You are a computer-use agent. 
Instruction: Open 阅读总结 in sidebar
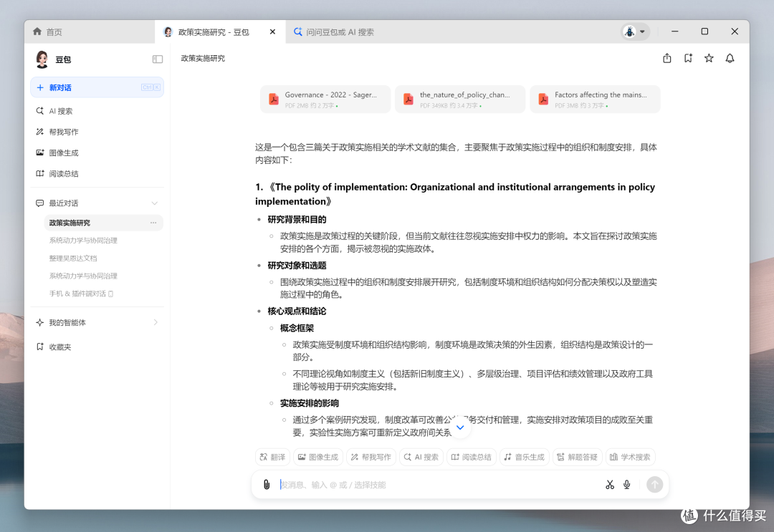97,173
